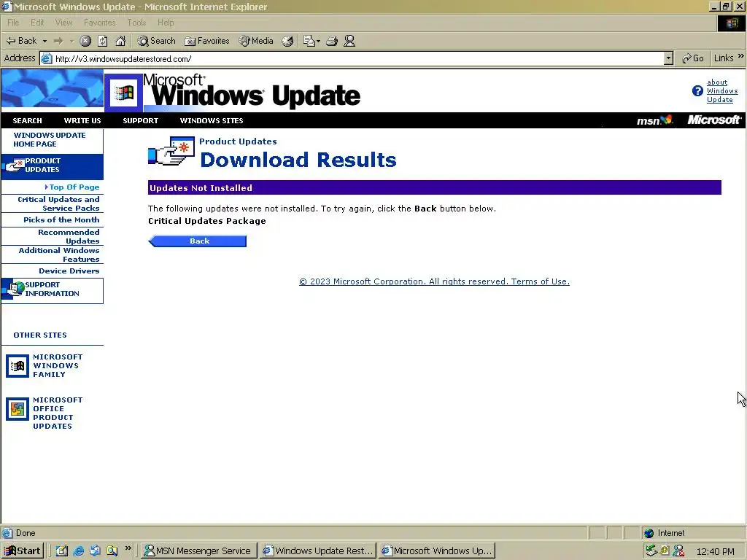This screenshot has width=747, height=560.
Task: Open Microsoft Windows Family link text
Action: [x=58, y=366]
